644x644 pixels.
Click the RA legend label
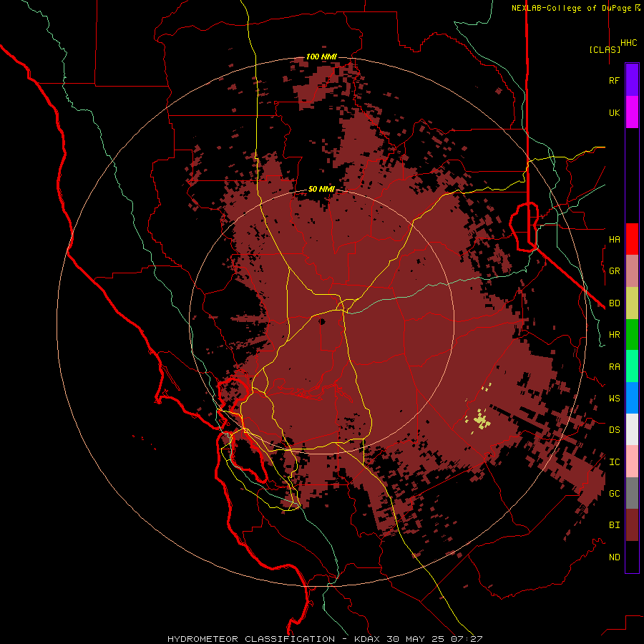click(x=615, y=366)
